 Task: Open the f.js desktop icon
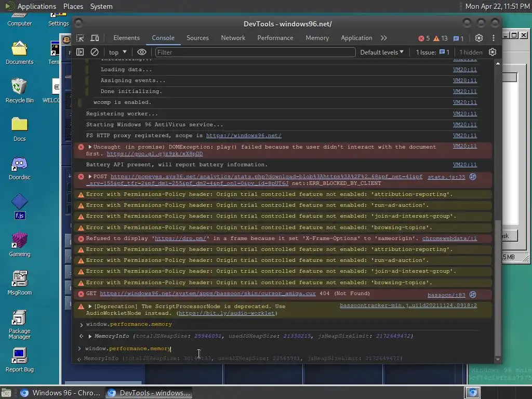[x=19, y=206]
